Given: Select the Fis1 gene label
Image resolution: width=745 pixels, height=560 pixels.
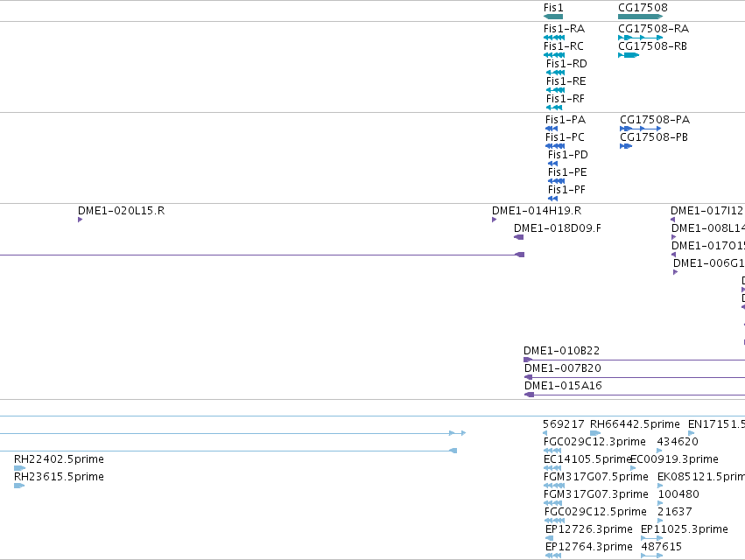Looking at the screenshot, I should coord(553,8).
